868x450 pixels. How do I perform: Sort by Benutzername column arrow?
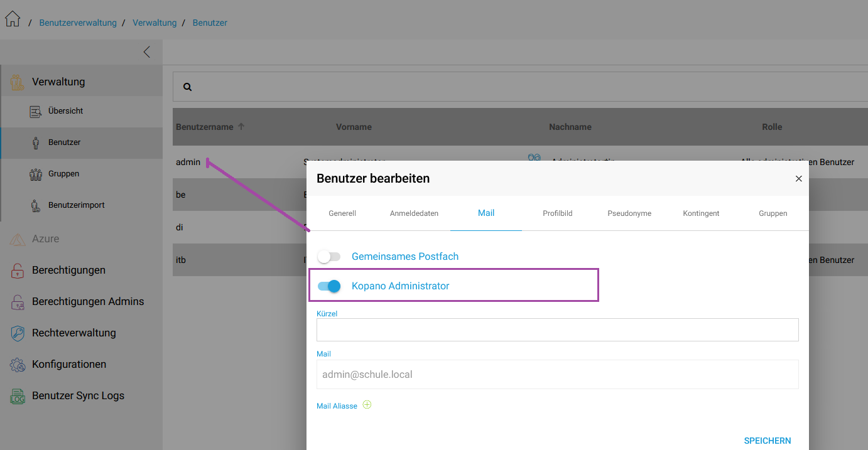point(241,127)
